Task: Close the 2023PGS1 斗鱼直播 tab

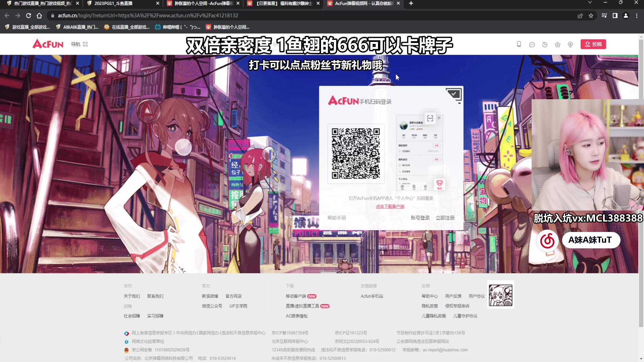Action: [158, 3]
